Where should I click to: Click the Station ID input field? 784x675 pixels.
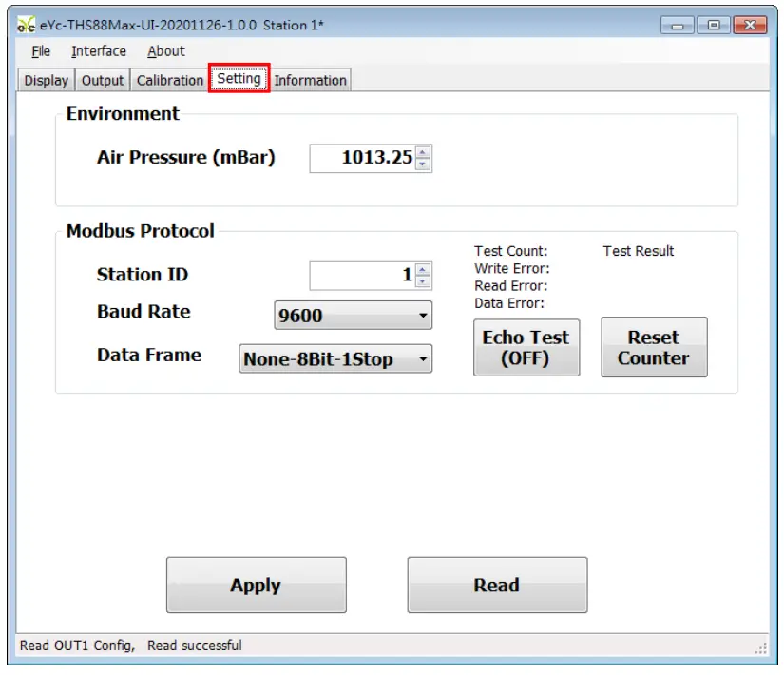361,276
